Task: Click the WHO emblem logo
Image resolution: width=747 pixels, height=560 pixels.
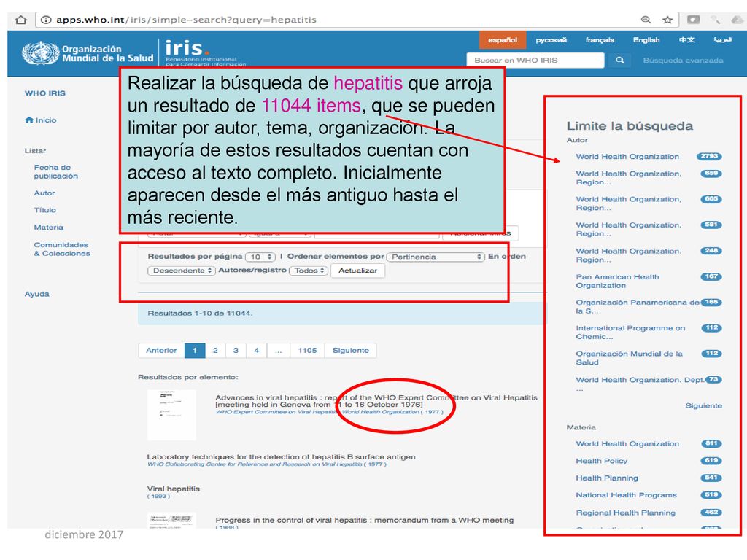Action: 41,52
